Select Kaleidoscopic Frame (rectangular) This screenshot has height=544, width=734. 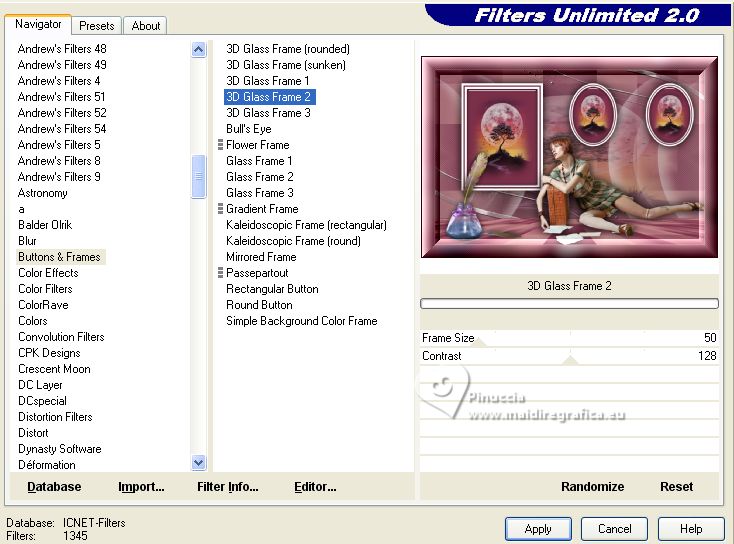pos(306,225)
